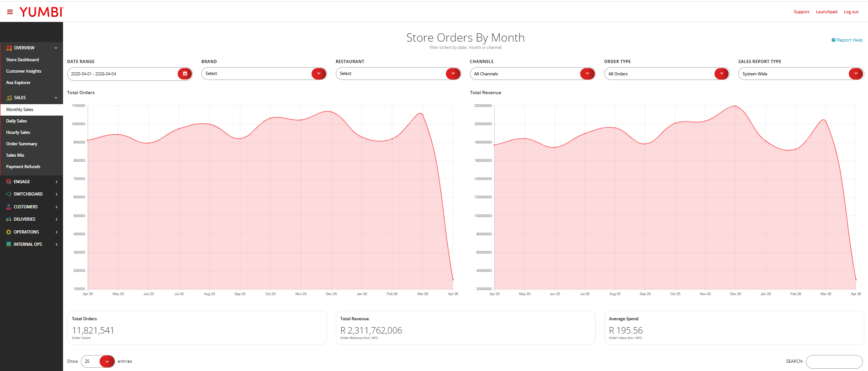Click the YUMBI logo
The image size is (868, 371).
[41, 12]
